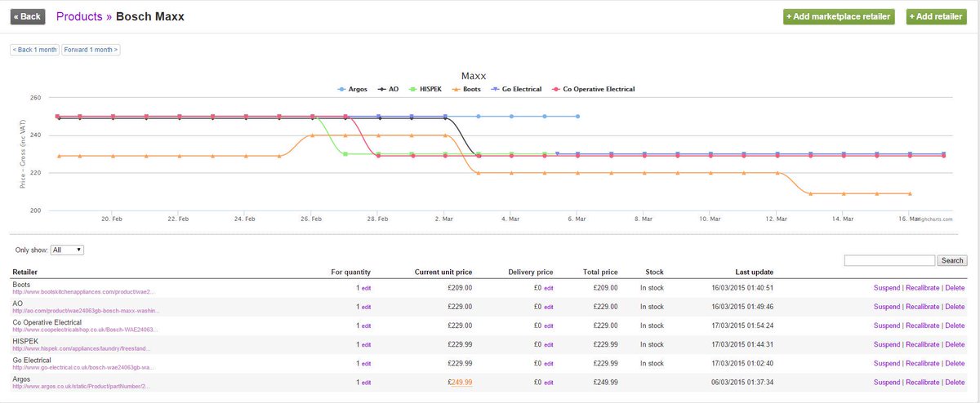Add a marketplace retailer
The height and width of the screenshot is (403, 980).
coord(839,16)
